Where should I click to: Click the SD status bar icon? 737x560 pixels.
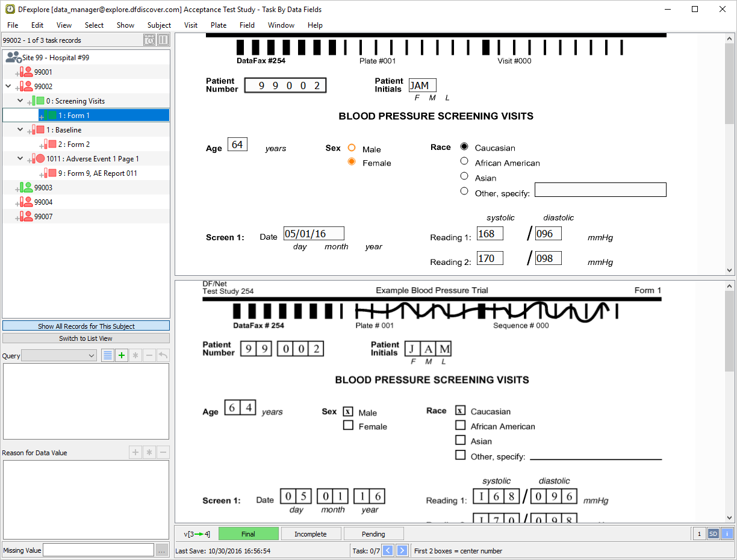713,534
